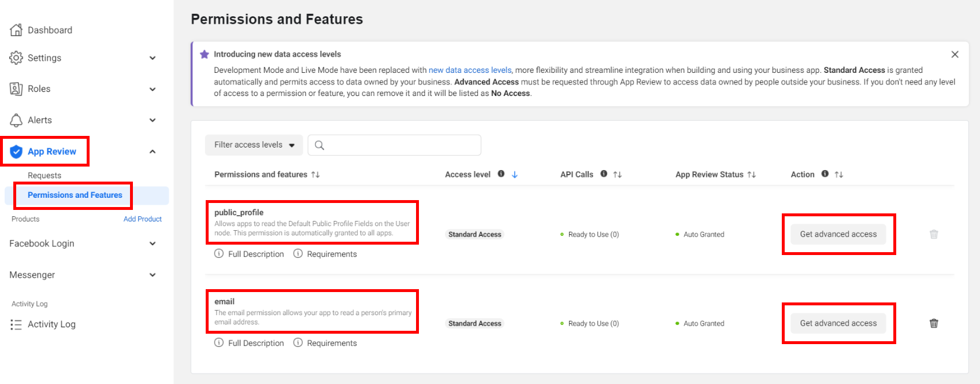
Task: Click the Add Product link
Action: (x=142, y=219)
